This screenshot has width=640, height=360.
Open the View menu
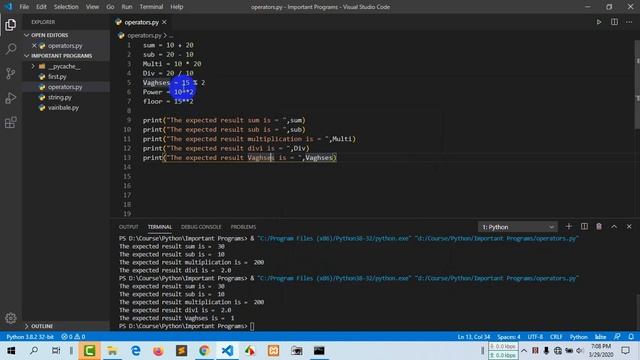pos(92,7)
